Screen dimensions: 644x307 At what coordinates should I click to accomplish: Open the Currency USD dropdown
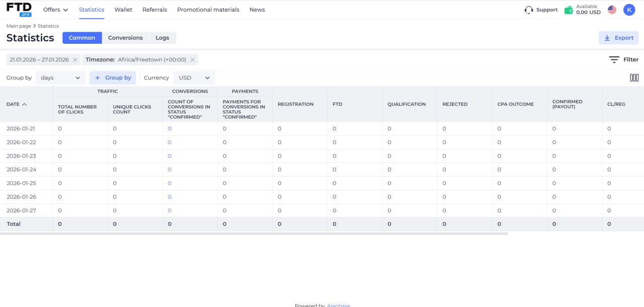pos(194,78)
